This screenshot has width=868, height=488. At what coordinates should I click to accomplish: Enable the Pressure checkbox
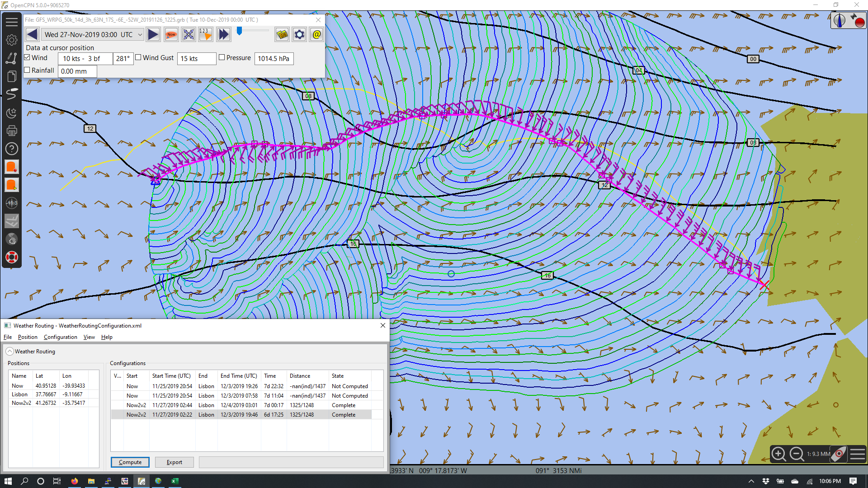click(222, 57)
